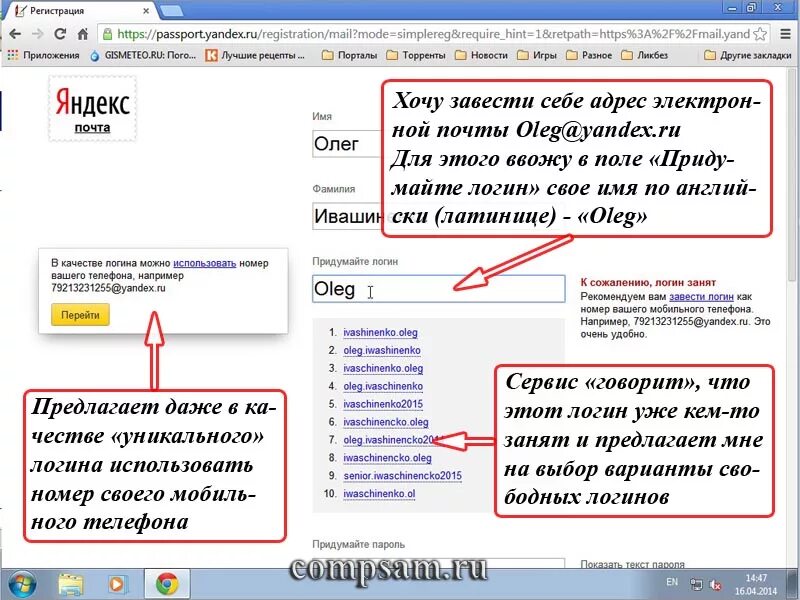This screenshot has height=600, width=800.
Task: Click the browser forward arrow
Action: click(x=38, y=34)
